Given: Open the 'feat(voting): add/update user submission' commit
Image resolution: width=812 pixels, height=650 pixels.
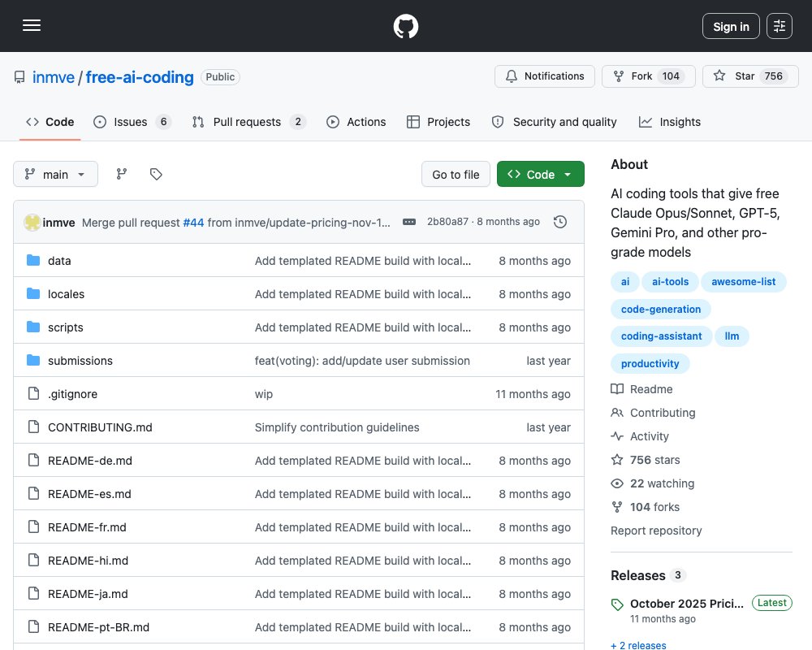Looking at the screenshot, I should 362,361.
